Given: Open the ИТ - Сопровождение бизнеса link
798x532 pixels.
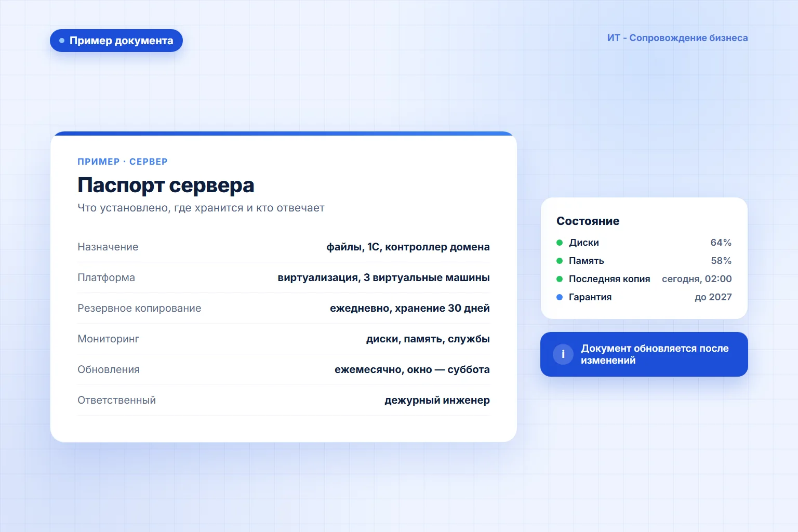Looking at the screenshot, I should click(677, 38).
